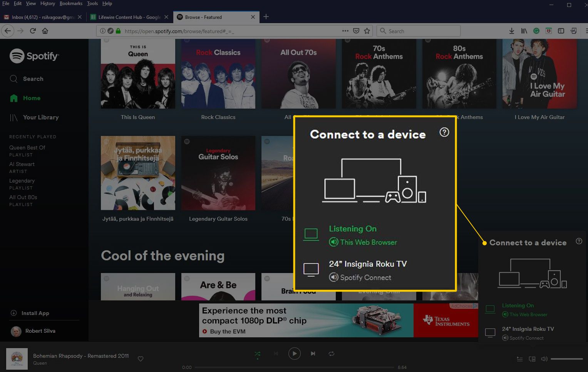Click the Firefox forward arrow
The image size is (588, 372).
point(20,31)
